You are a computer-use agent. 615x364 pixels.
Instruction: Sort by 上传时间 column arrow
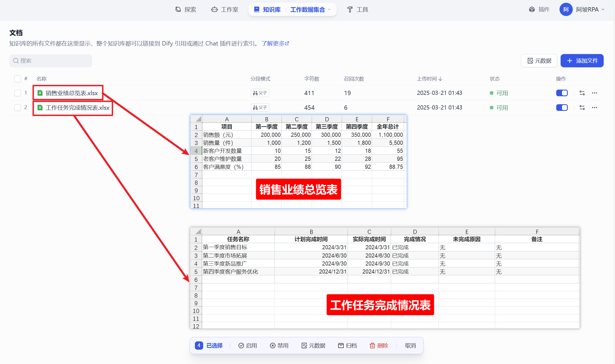pos(440,79)
